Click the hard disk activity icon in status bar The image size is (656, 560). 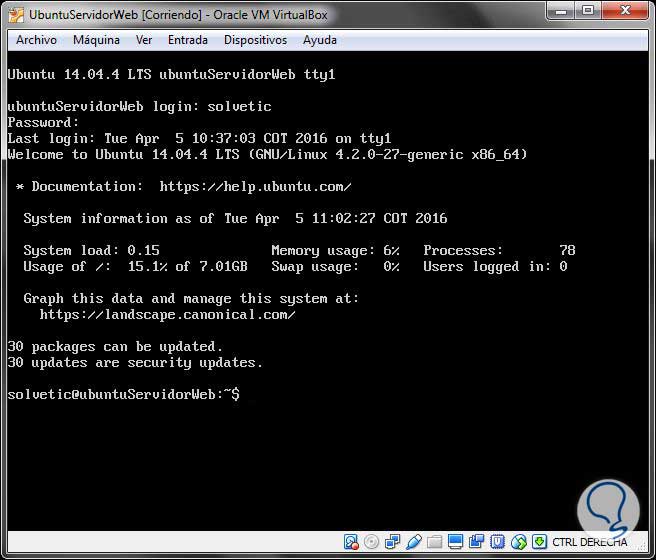click(x=351, y=542)
